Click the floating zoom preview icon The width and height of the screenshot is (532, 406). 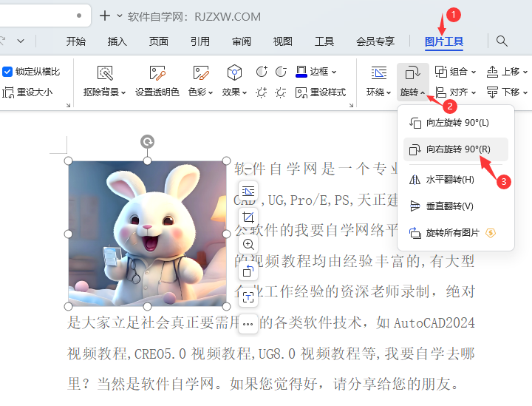(248, 244)
